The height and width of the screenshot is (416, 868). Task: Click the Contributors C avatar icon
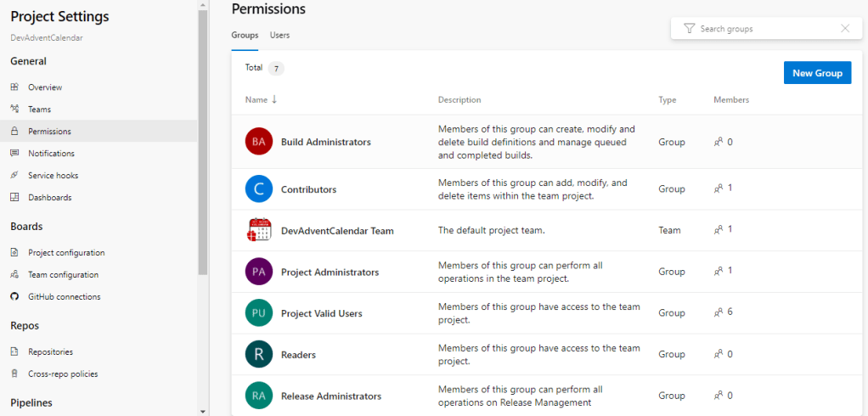(258, 189)
